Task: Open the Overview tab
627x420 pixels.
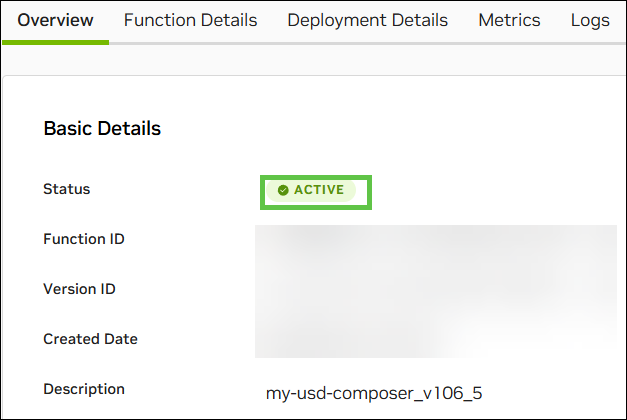Action: [x=55, y=20]
